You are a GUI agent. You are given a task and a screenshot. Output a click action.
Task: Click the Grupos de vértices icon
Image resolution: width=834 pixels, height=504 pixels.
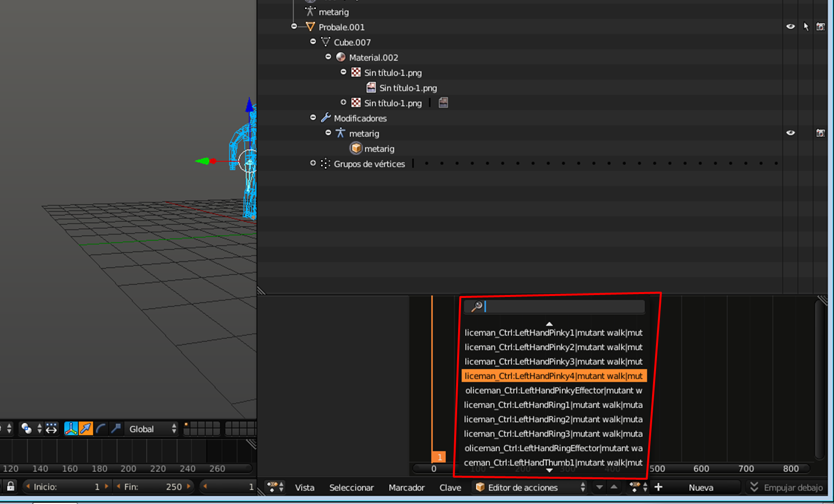(325, 163)
